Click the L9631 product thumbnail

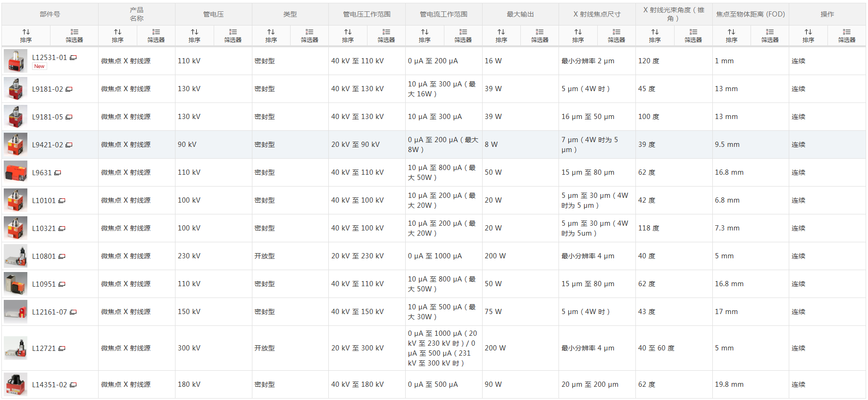[16, 172]
